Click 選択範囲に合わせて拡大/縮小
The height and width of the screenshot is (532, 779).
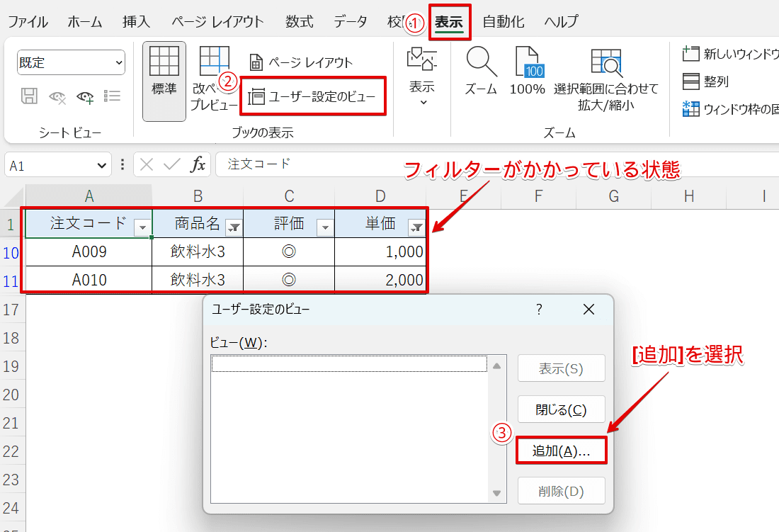click(606, 79)
